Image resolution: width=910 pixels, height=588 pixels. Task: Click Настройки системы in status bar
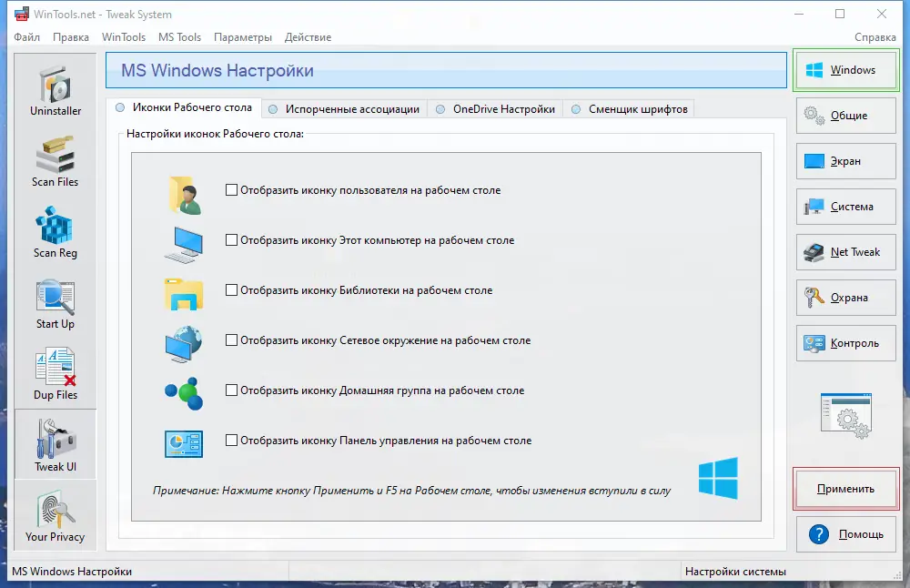735,572
